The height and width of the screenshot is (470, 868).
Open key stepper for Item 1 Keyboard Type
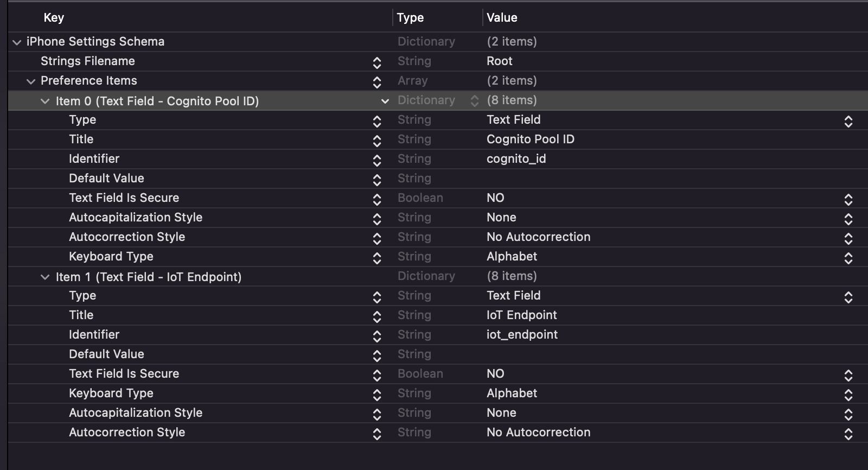(x=377, y=395)
